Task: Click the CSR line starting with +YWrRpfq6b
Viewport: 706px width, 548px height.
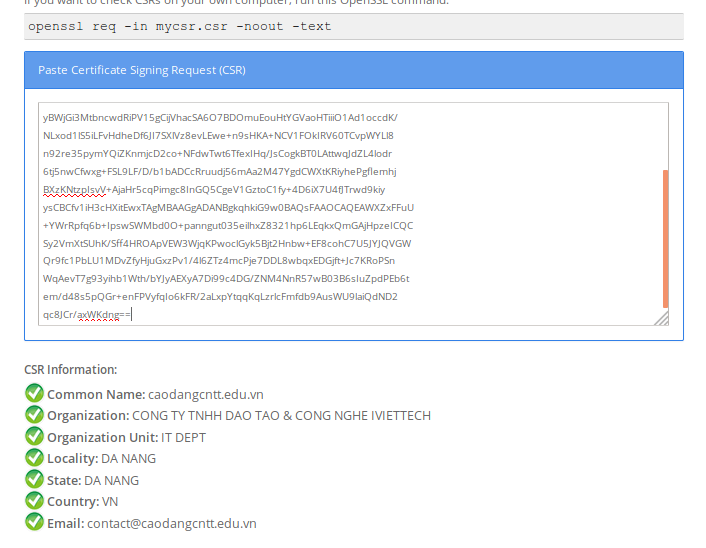Action: click(228, 226)
